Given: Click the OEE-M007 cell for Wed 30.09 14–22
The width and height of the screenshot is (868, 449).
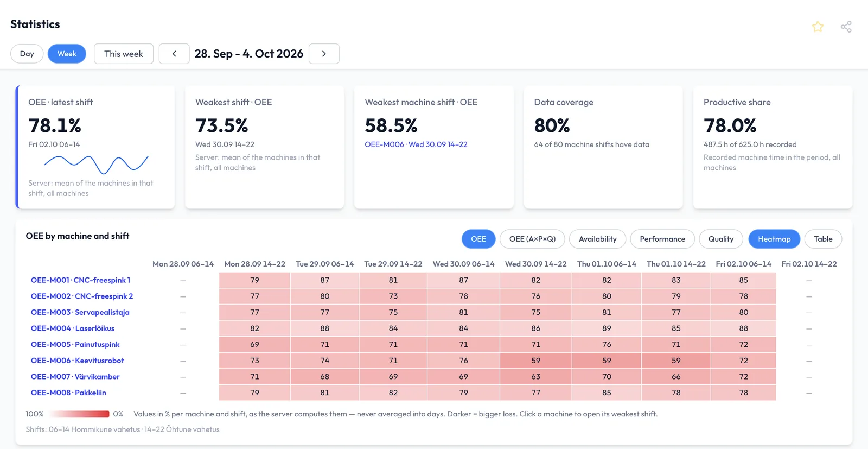Looking at the screenshot, I should [x=536, y=377].
